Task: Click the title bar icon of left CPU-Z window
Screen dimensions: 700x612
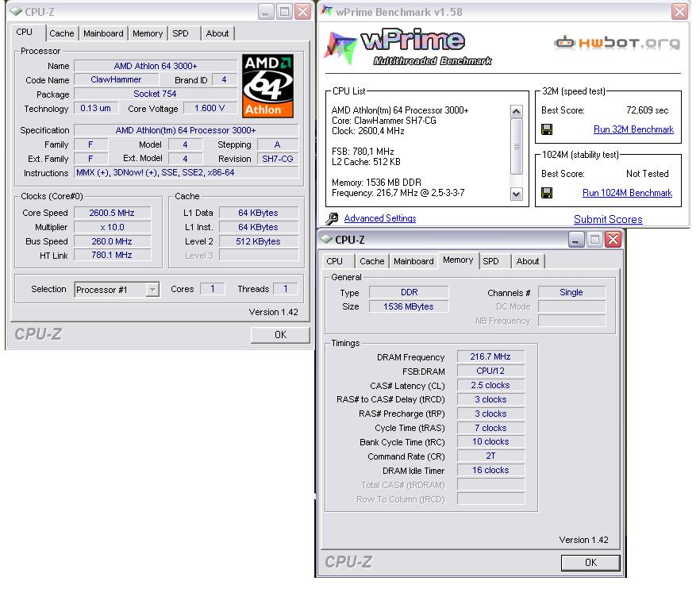Action: pos(16,12)
